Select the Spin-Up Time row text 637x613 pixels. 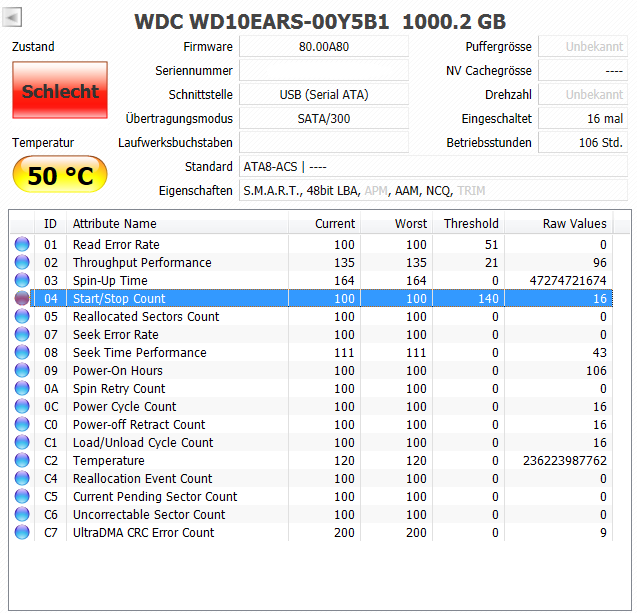coord(110,281)
